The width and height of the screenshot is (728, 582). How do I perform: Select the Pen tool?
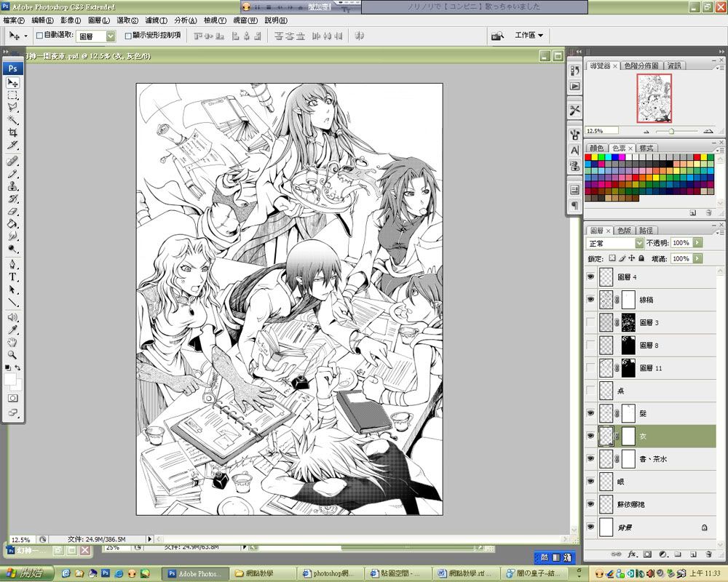pyautogui.click(x=12, y=265)
